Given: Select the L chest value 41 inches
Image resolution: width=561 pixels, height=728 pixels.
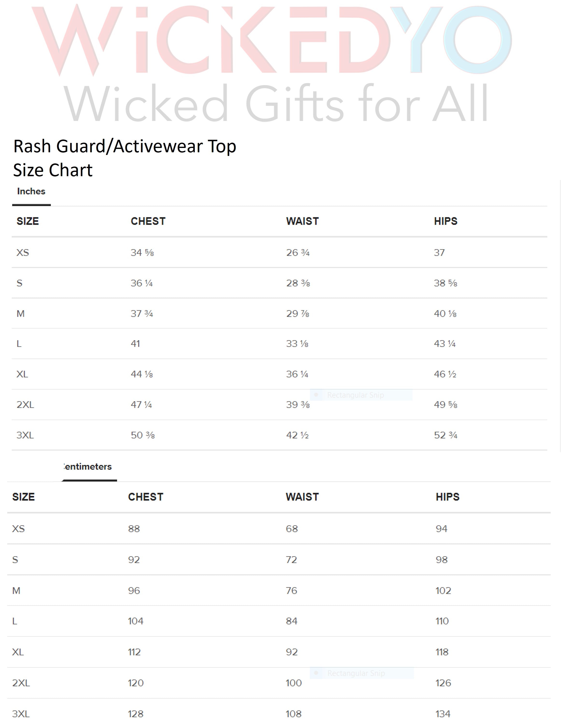Looking at the screenshot, I should point(135,344).
